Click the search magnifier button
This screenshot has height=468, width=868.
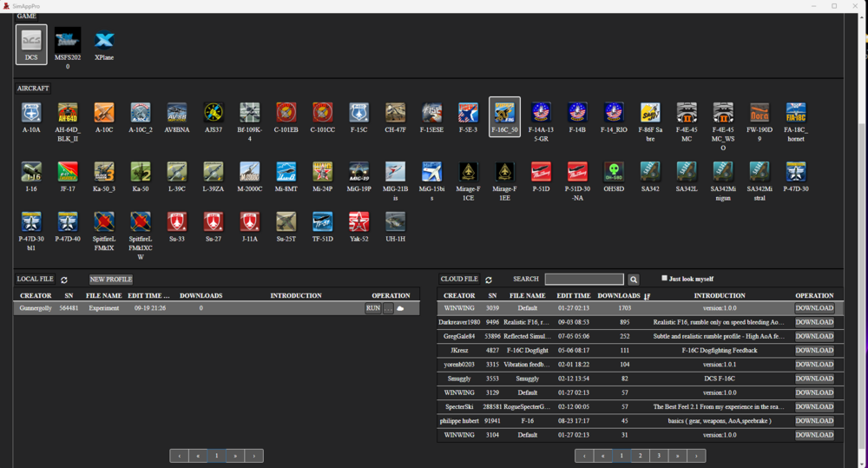click(634, 280)
